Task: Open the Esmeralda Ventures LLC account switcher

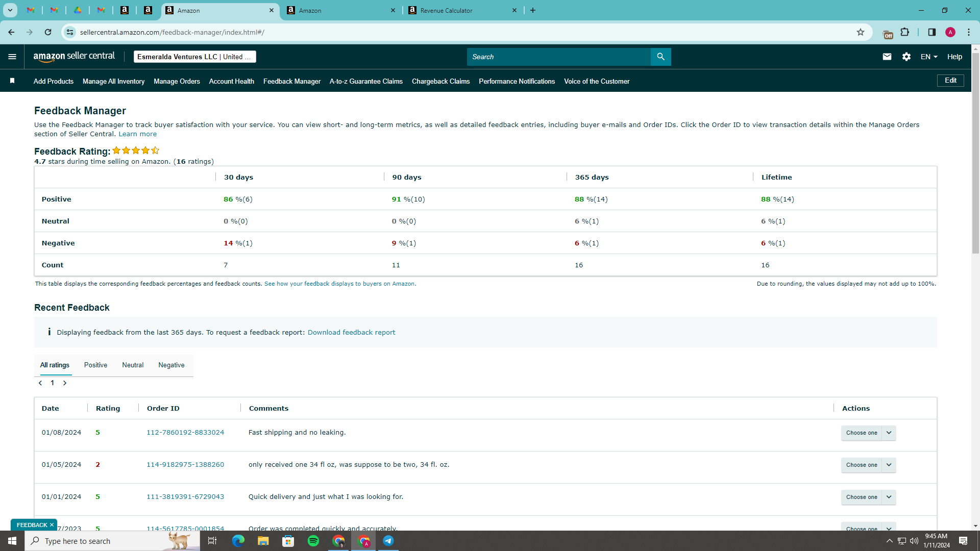Action: pyautogui.click(x=194, y=57)
